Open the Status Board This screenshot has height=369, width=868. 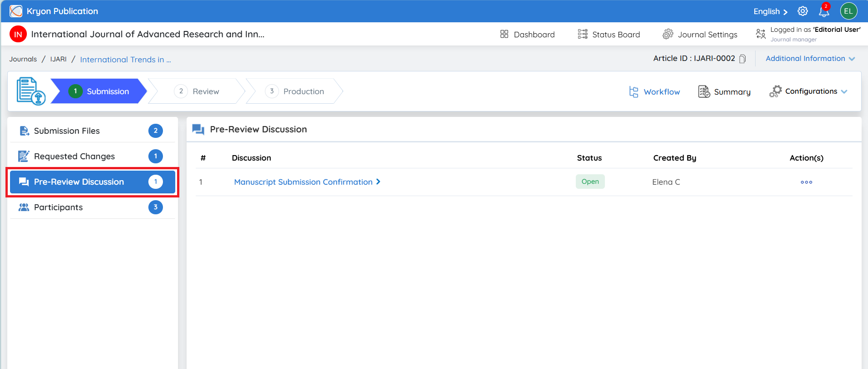(609, 35)
